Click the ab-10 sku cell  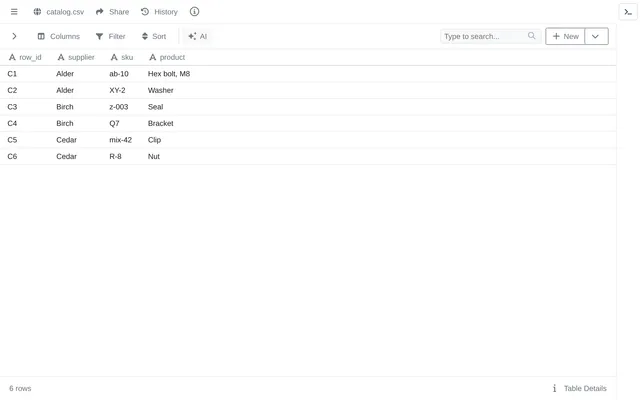119,74
